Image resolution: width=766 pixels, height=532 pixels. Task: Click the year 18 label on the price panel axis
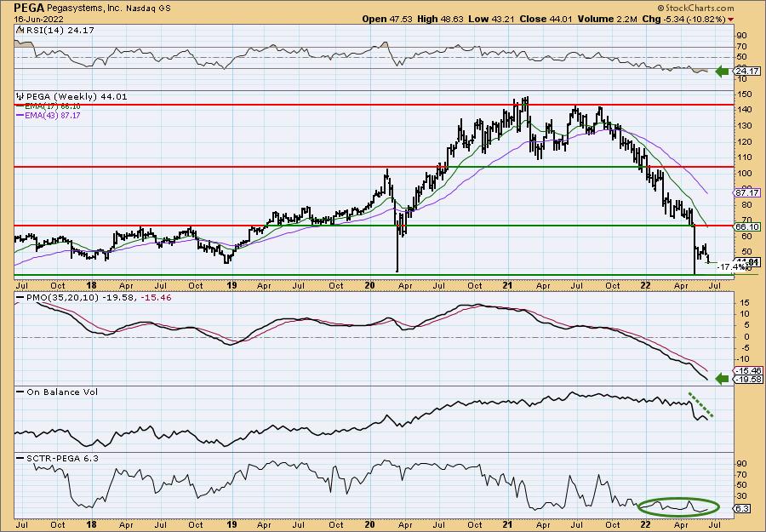click(91, 285)
